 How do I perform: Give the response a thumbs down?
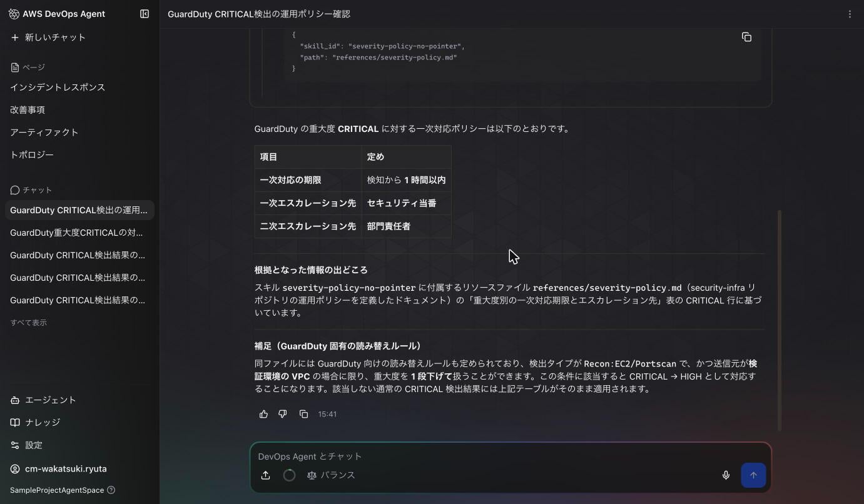[x=283, y=414]
